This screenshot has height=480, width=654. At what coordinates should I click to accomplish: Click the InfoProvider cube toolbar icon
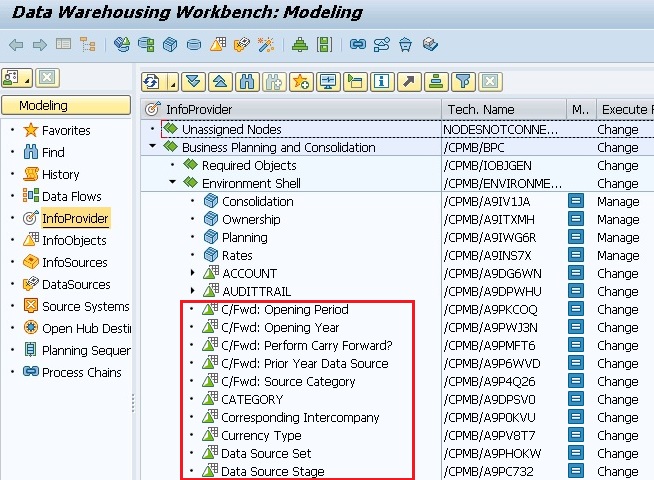[x=170, y=44]
